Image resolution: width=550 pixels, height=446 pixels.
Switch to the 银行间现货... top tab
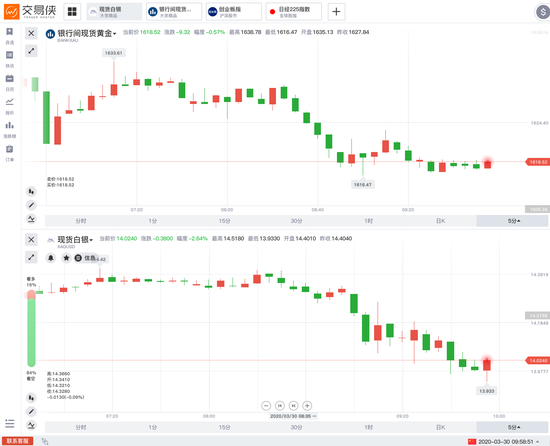174,12
